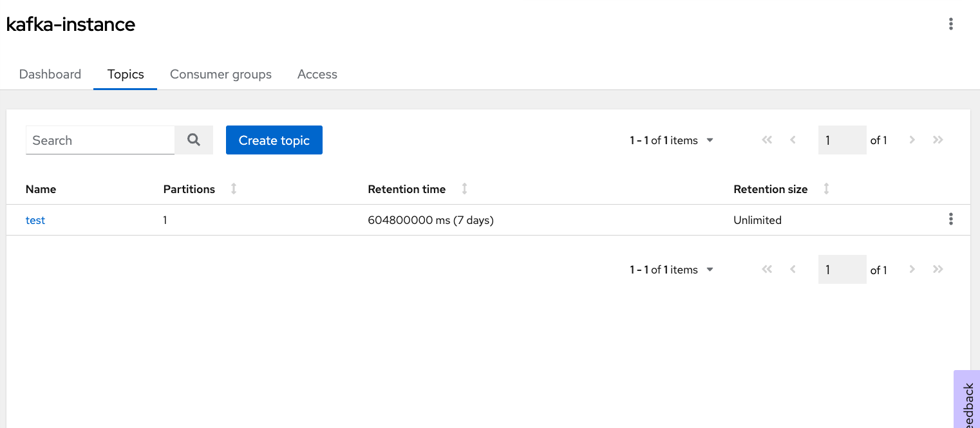Image resolution: width=980 pixels, height=428 pixels.
Task: Click top page number input
Action: pos(842,140)
